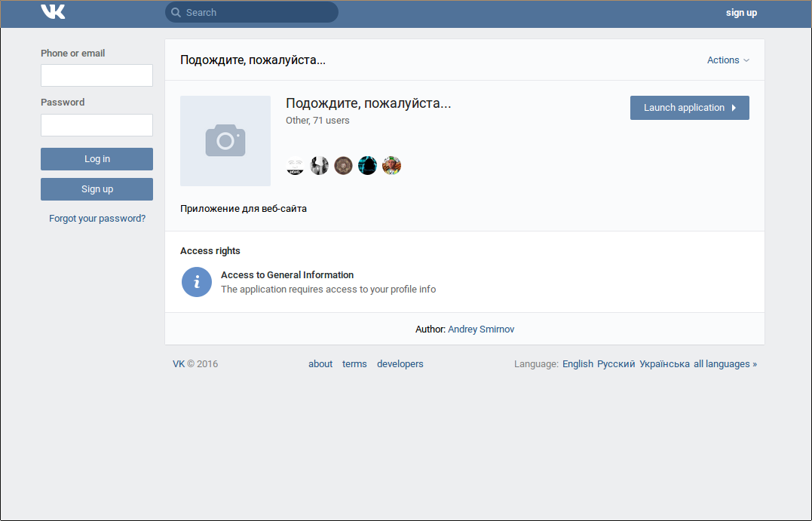Click 'Other, 71 users' text
Viewport: 812px width, 521px height.
coord(317,121)
